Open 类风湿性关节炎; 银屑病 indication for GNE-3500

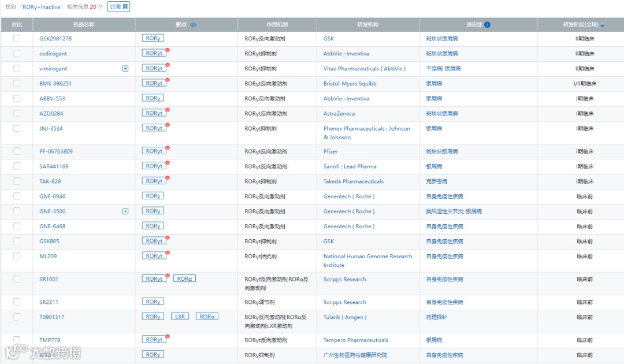454,211
